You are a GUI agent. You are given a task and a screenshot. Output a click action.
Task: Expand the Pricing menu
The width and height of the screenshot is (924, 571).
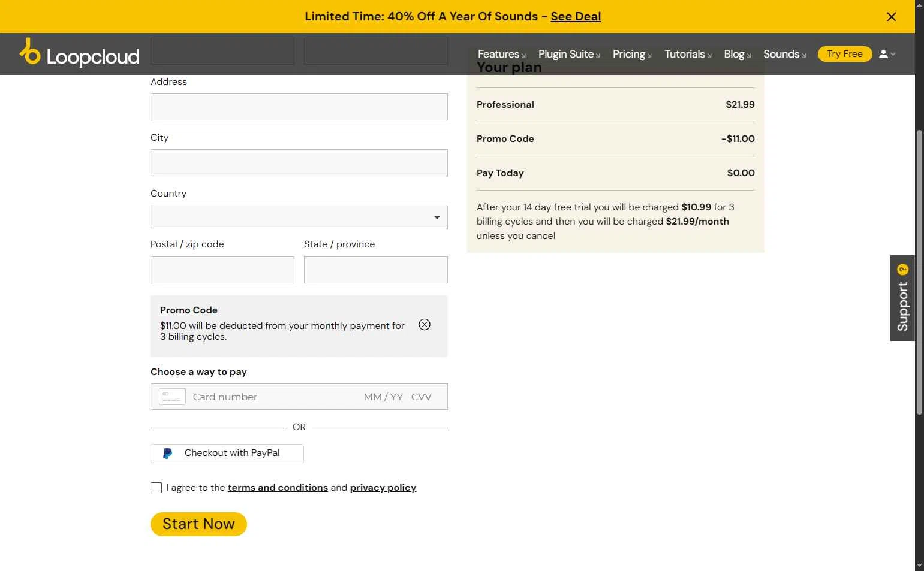coord(632,54)
